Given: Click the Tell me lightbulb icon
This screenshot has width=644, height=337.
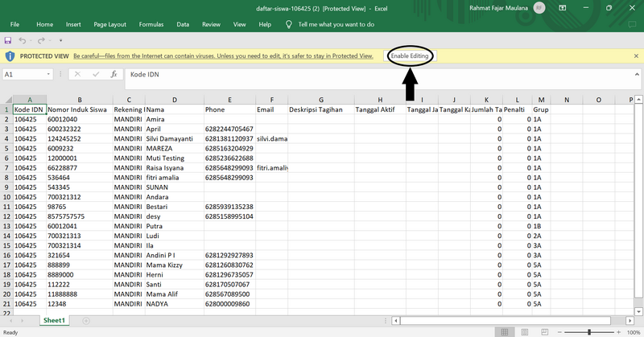Looking at the screenshot, I should tap(289, 24).
